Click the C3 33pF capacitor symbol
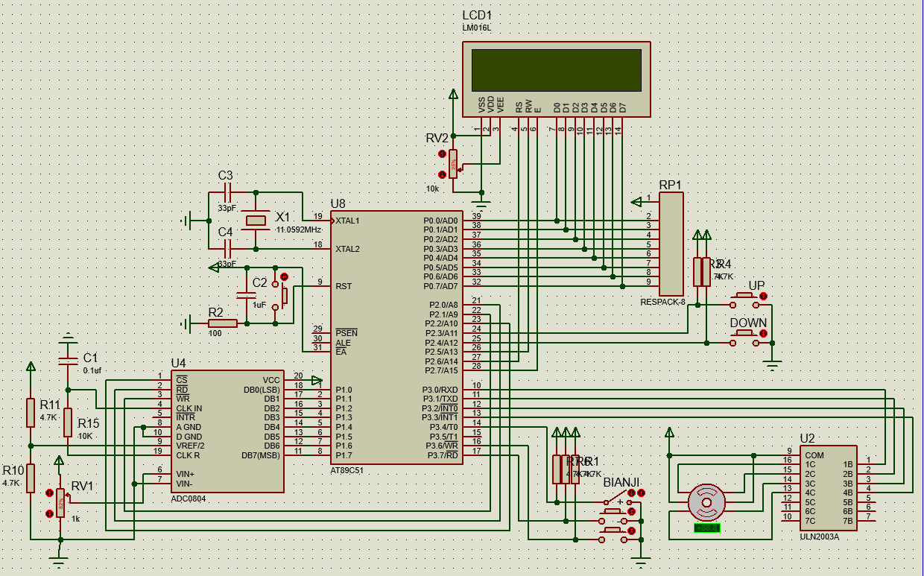Screen dimensions: 924x576 coord(227,192)
